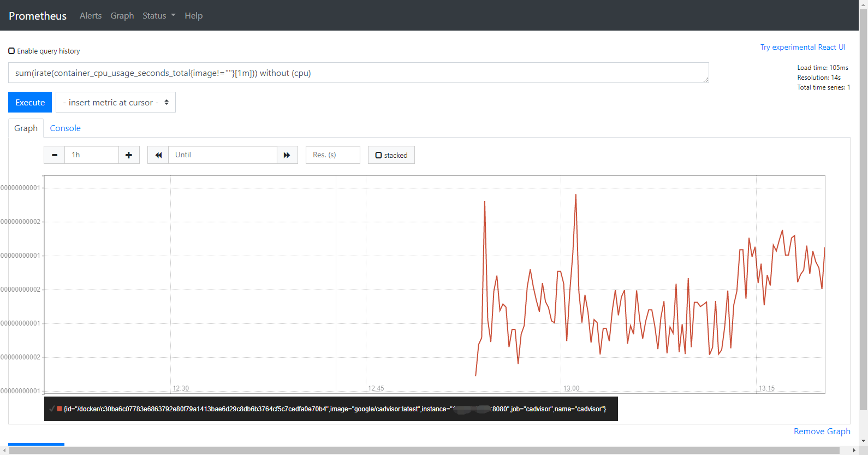Advance end time with double-right arrow

[287, 155]
